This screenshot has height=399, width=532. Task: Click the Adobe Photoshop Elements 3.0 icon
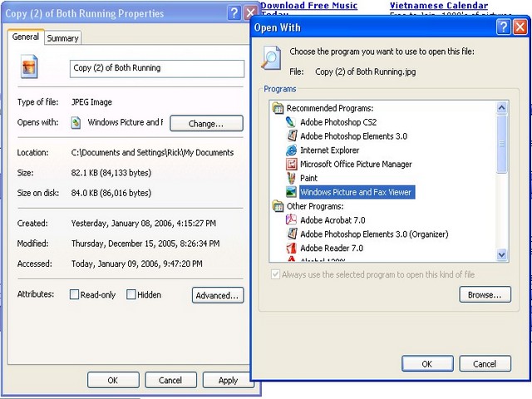(x=292, y=135)
